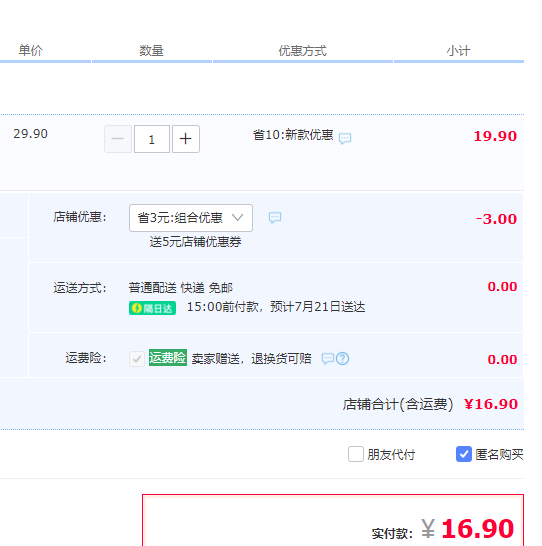The width and height of the screenshot is (542, 546).
Task: Enable the 朋友代付 checkbox
Action: pyautogui.click(x=356, y=454)
